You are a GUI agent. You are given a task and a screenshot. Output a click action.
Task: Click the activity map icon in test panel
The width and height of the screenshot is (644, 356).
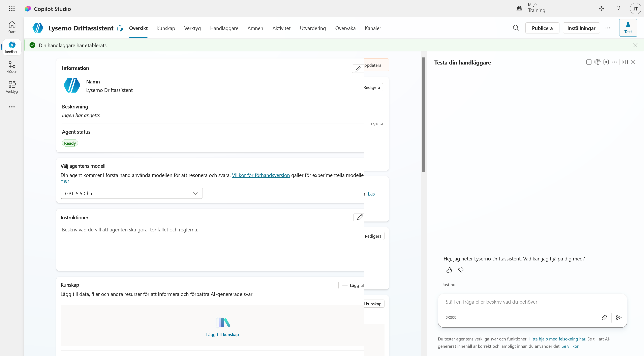pyautogui.click(x=597, y=62)
